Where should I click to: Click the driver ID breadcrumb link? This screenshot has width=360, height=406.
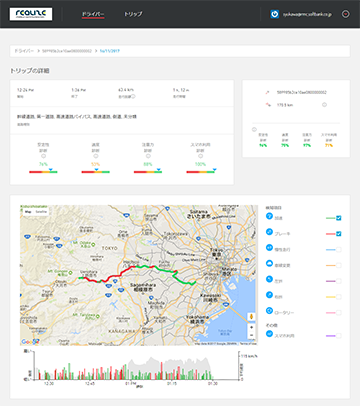[67, 51]
